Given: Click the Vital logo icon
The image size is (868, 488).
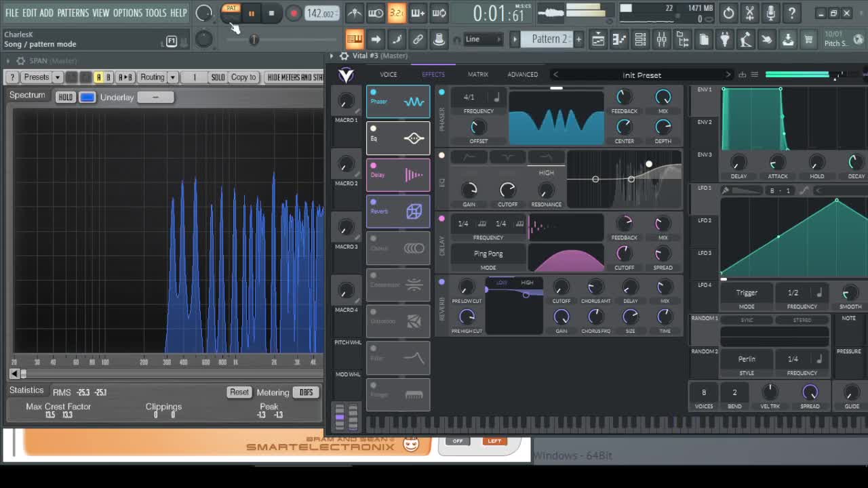Looking at the screenshot, I should click(x=346, y=75).
